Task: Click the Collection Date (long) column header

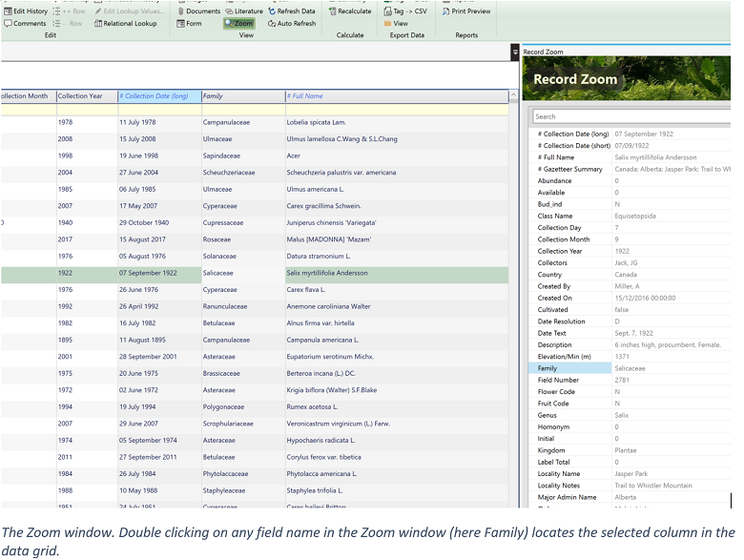Action: pos(159,95)
